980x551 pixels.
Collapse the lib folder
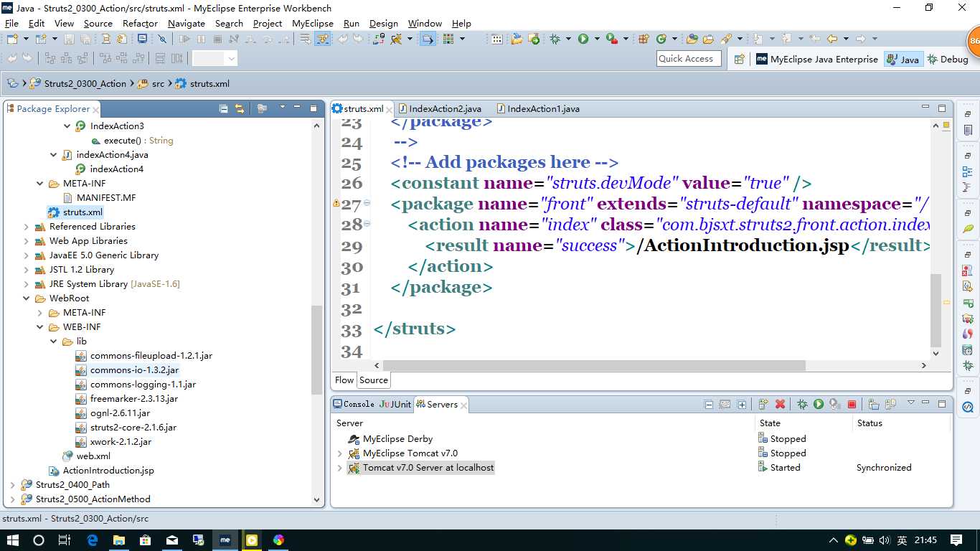[x=54, y=342]
